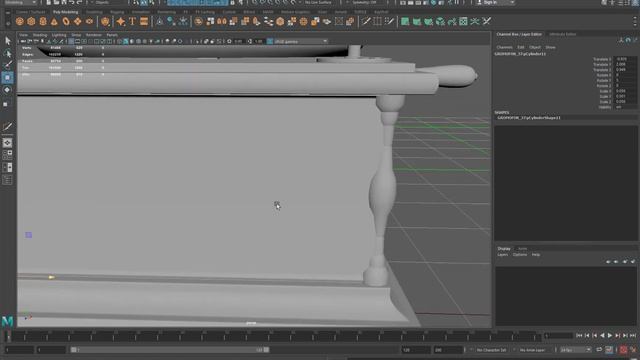
Task: Click the polygon Type text tool icon
Action: [132, 22]
